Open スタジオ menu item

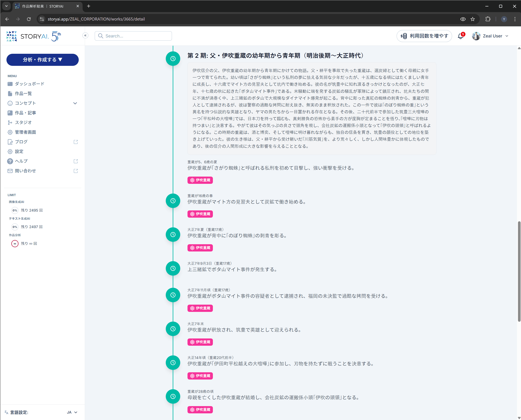click(23, 123)
